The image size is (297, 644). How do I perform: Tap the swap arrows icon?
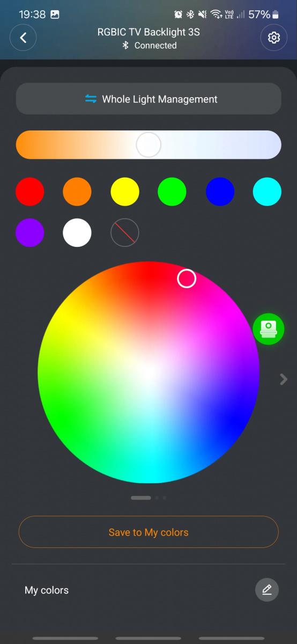click(91, 99)
